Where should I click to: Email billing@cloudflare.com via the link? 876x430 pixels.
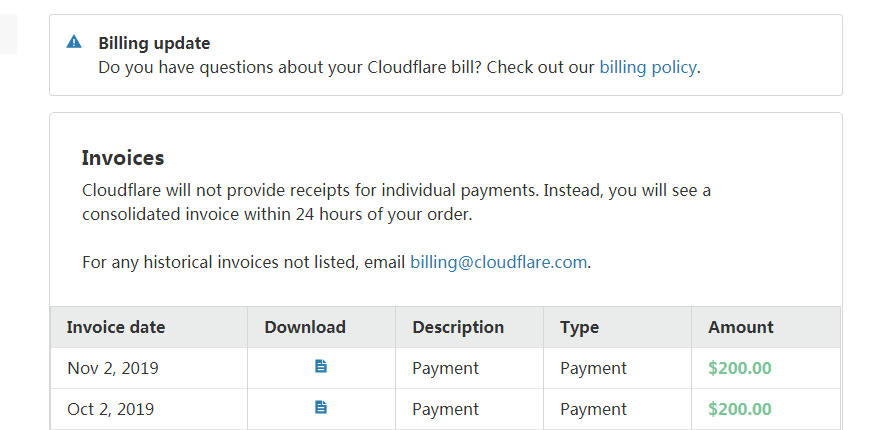coord(498,262)
